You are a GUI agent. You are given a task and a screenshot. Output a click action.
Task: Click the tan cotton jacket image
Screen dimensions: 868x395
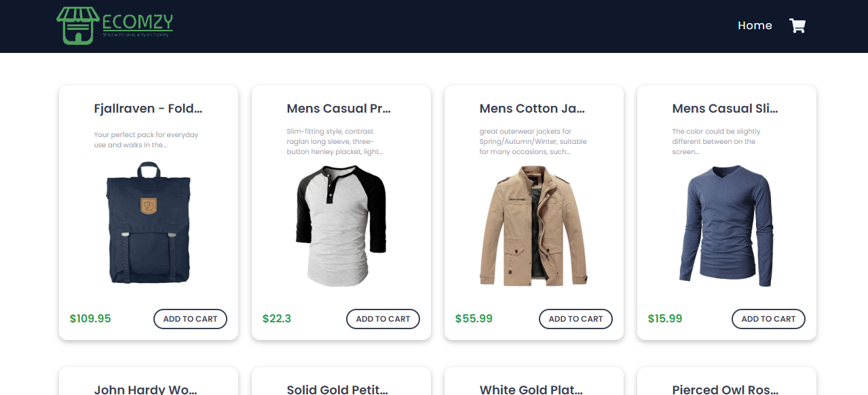(534, 225)
